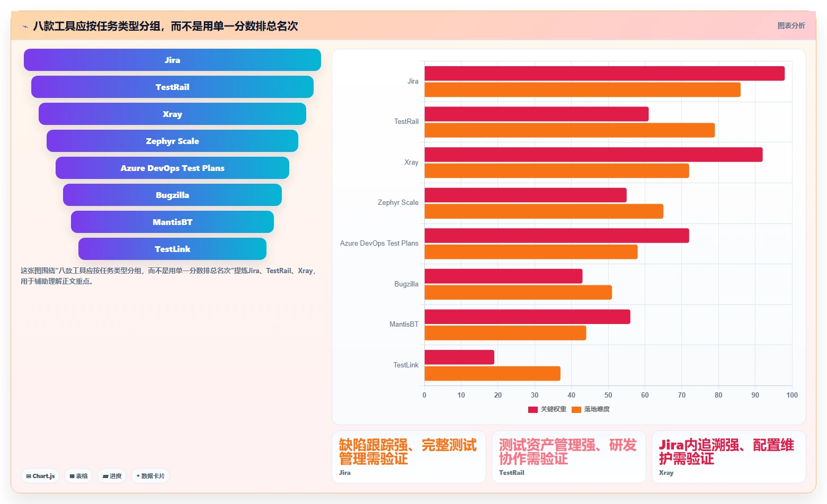Click the 进度 tag chip
Image resolution: width=827 pixels, height=504 pixels.
pos(112,476)
